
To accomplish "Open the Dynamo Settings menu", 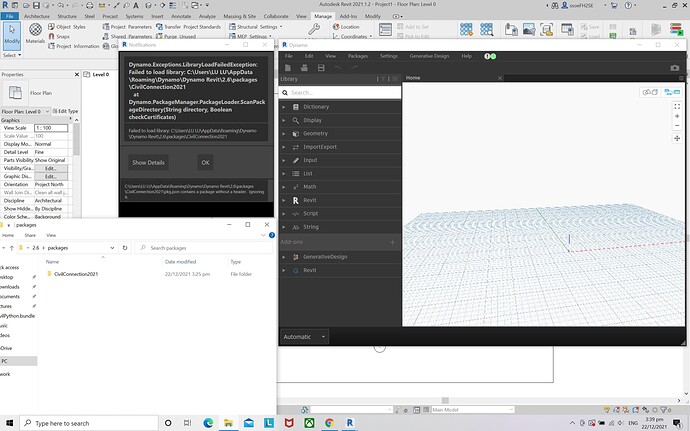I will [389, 56].
